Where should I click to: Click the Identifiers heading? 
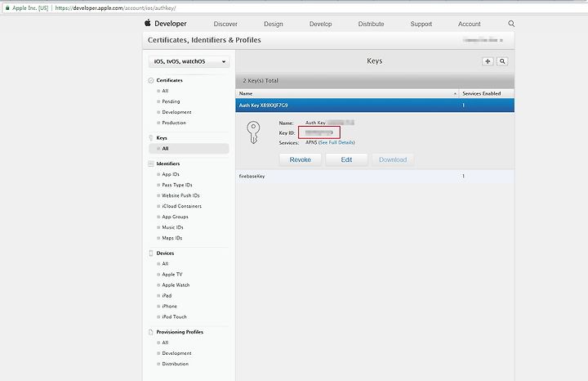(x=168, y=164)
